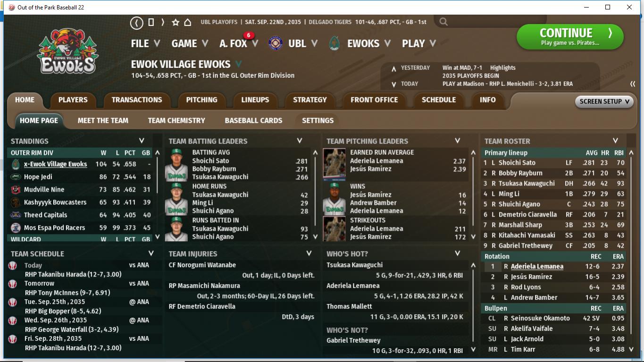Switch to the TRANSACTIONS tab
The width and height of the screenshot is (644, 362).
pyautogui.click(x=137, y=100)
